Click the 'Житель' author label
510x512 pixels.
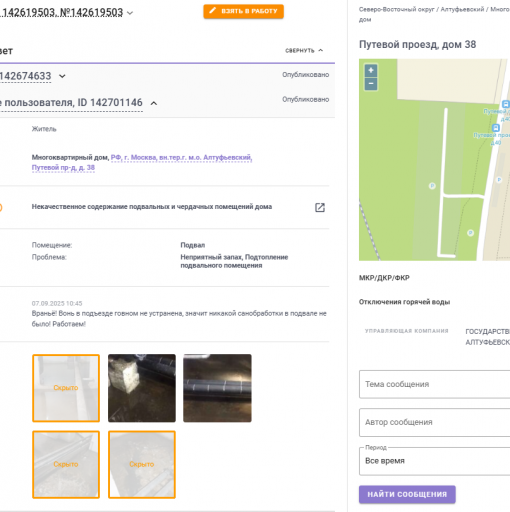pos(44,129)
